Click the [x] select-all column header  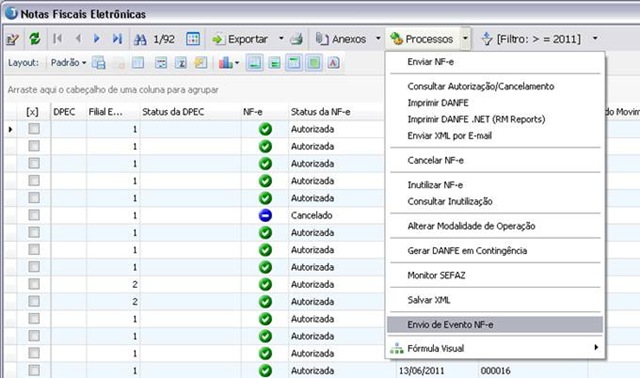pos(32,112)
